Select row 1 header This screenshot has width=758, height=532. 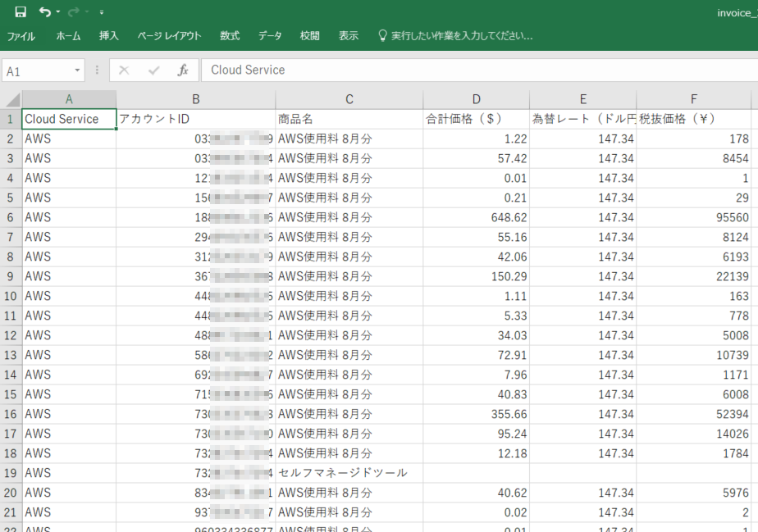[11, 119]
